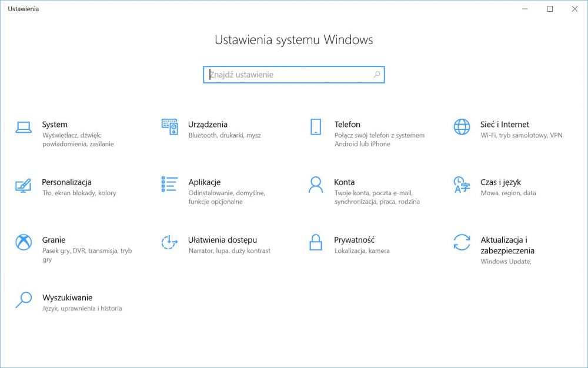Open the Aplikacje label

(x=205, y=182)
